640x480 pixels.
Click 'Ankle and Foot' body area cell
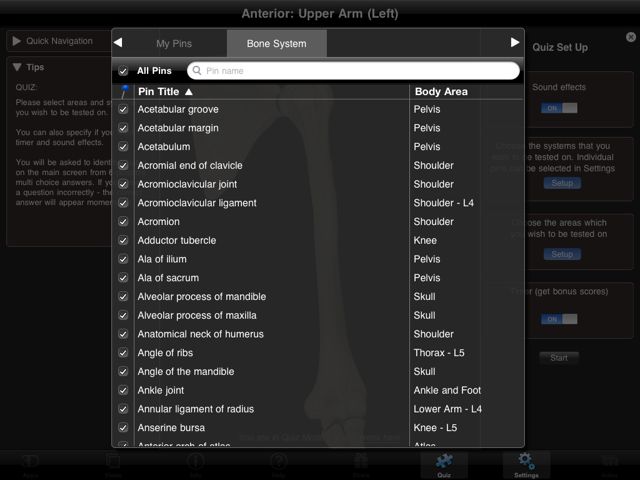pos(447,391)
